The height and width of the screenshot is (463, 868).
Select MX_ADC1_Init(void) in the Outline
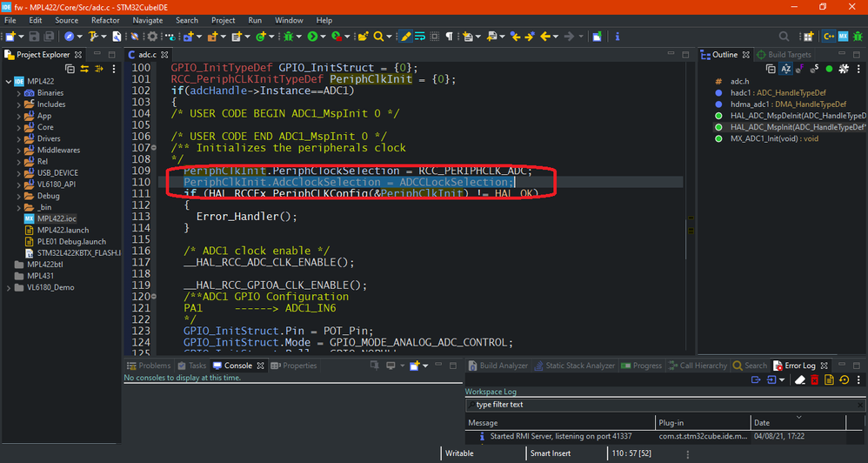click(767, 139)
